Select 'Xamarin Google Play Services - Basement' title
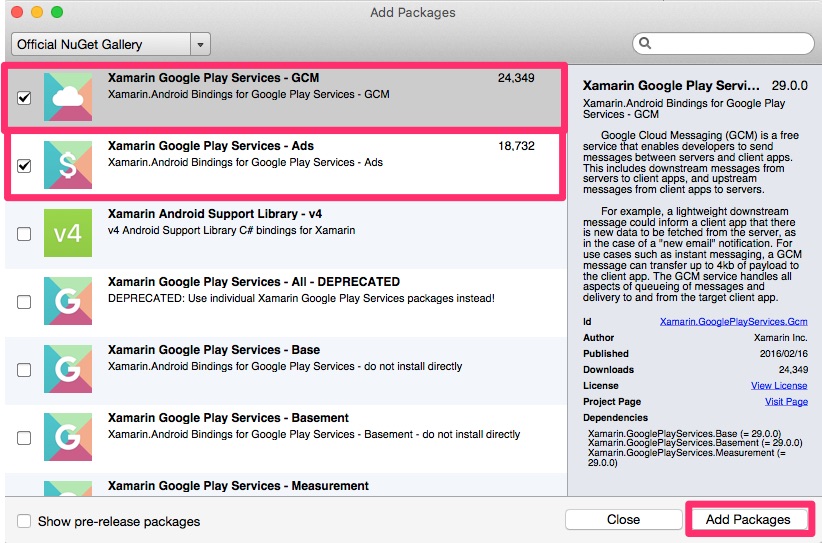 (x=228, y=418)
